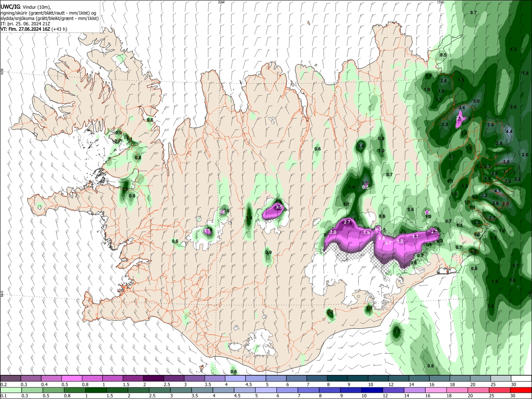532x399 pixels.
Task: Click the white swatch at the legend's top-right end
Action: (521, 379)
